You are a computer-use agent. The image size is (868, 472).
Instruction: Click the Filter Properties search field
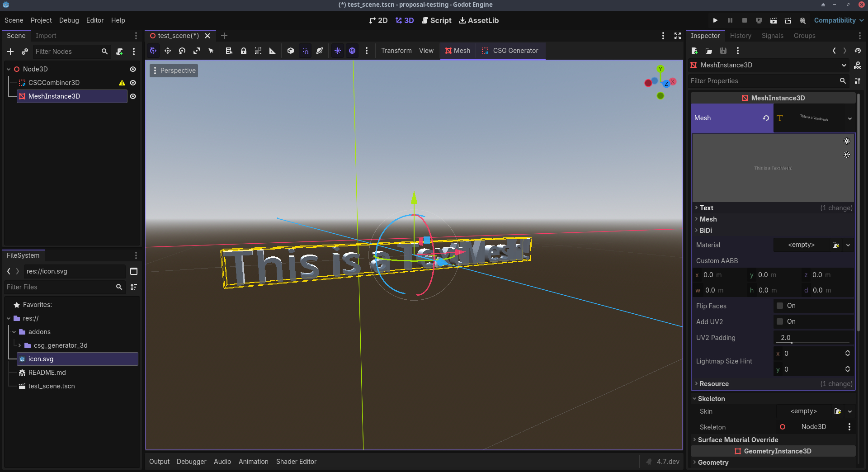[764, 81]
